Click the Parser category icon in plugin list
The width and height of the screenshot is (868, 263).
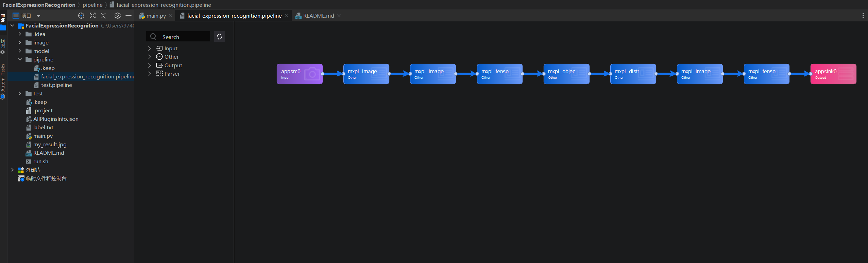click(x=159, y=74)
